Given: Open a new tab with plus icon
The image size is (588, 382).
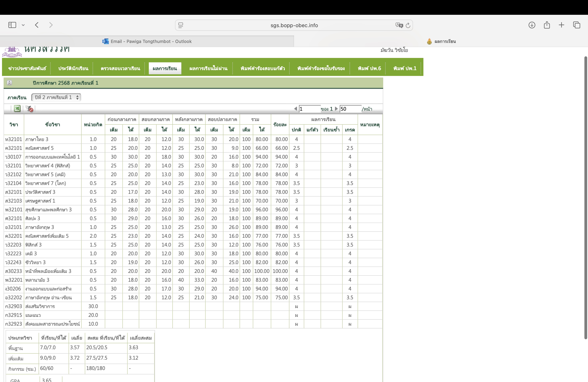Looking at the screenshot, I should click(561, 25).
